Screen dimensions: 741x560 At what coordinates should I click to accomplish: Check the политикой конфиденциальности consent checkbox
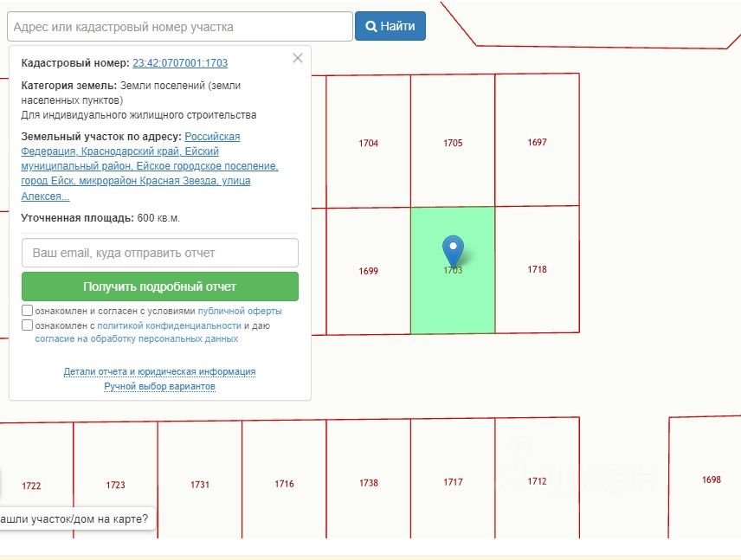(28, 325)
